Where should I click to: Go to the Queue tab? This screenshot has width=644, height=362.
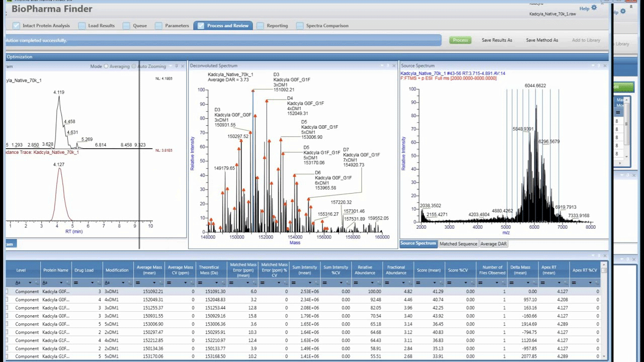point(135,26)
